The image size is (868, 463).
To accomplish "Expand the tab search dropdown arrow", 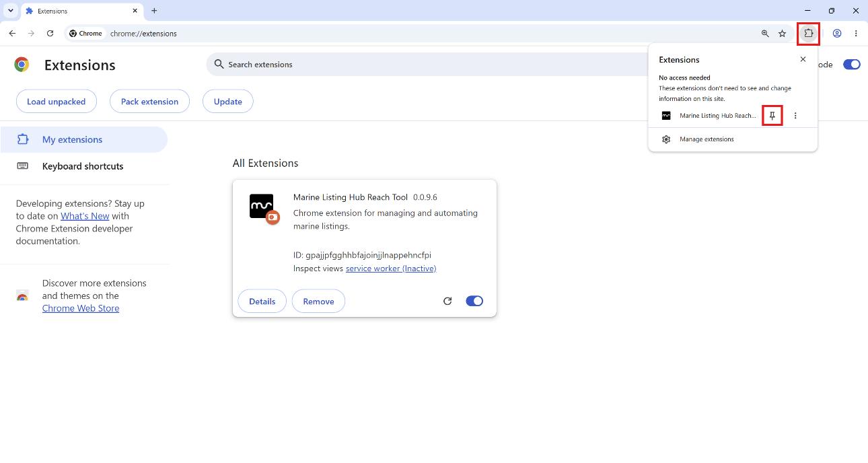I will click(11, 11).
